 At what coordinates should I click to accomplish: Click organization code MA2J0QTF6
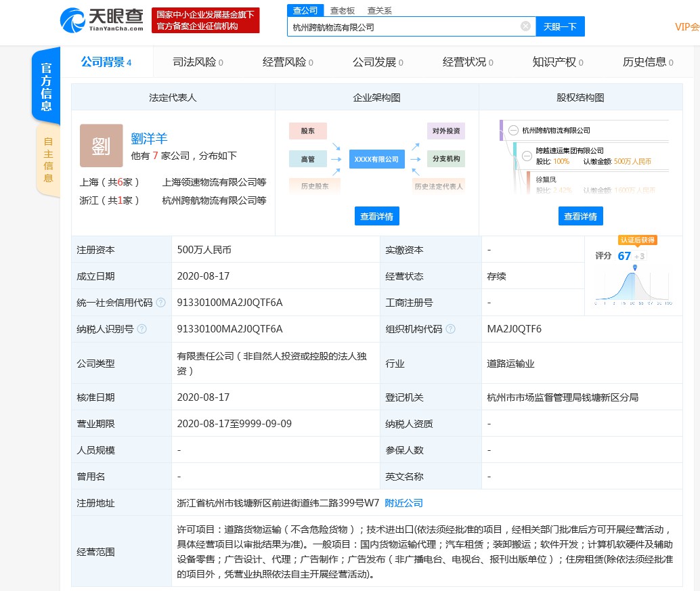click(x=514, y=329)
